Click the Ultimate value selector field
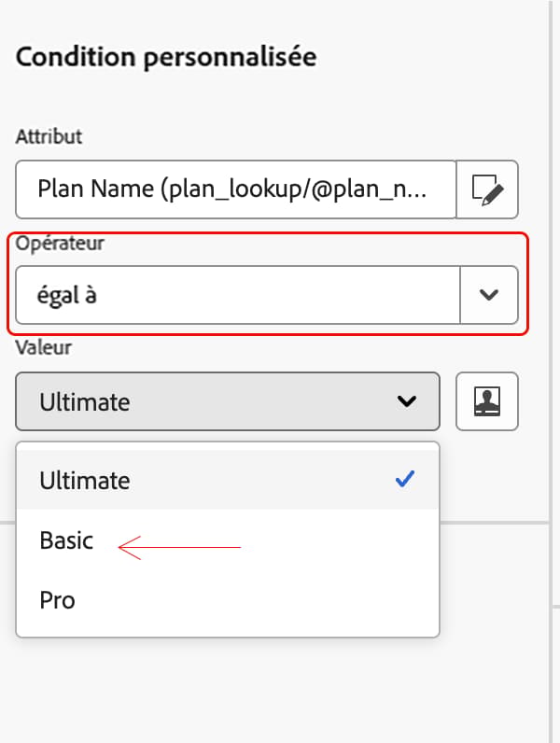Screen dimensions: 560x743 228,401
